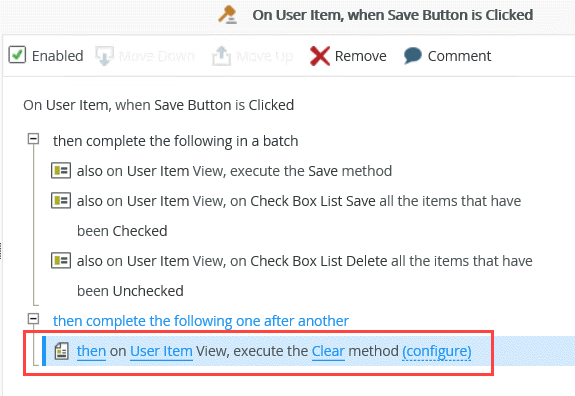Click the Move Up arrow icon
This screenshot has height=396, width=575.
(x=221, y=56)
